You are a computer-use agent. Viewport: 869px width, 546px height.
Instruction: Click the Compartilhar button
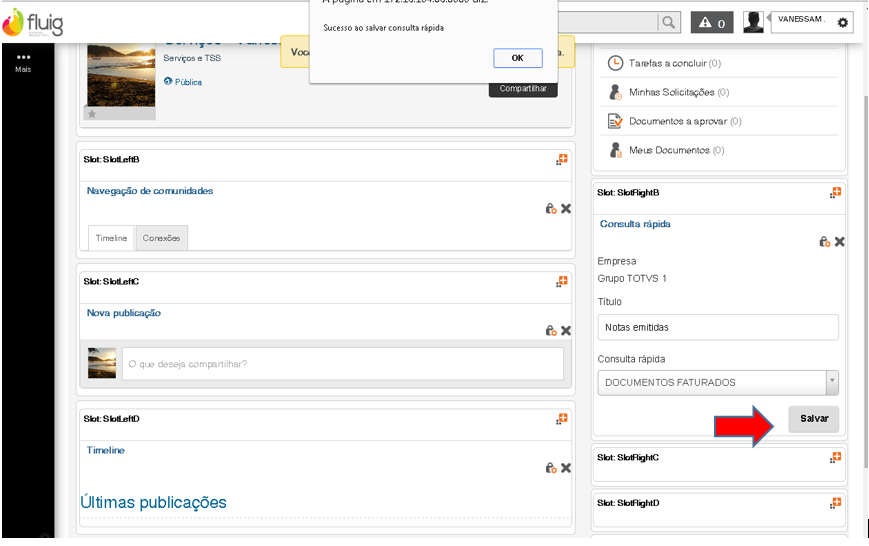point(523,88)
